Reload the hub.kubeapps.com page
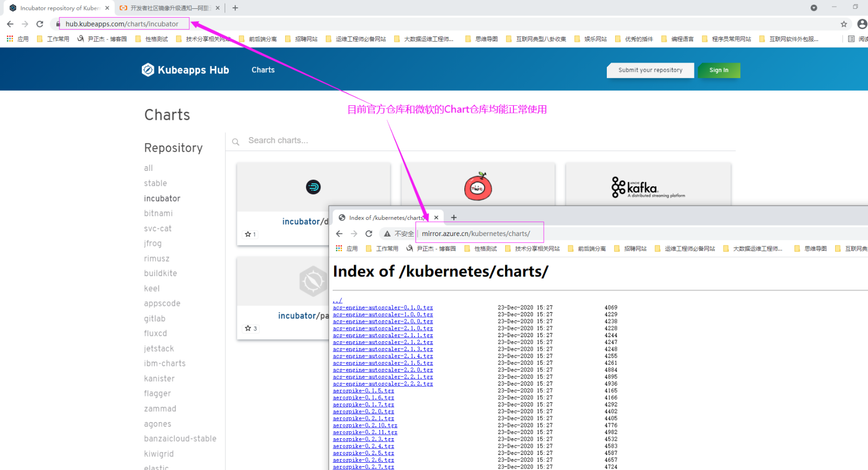Viewport: 868px width, 470px height. 40,24
